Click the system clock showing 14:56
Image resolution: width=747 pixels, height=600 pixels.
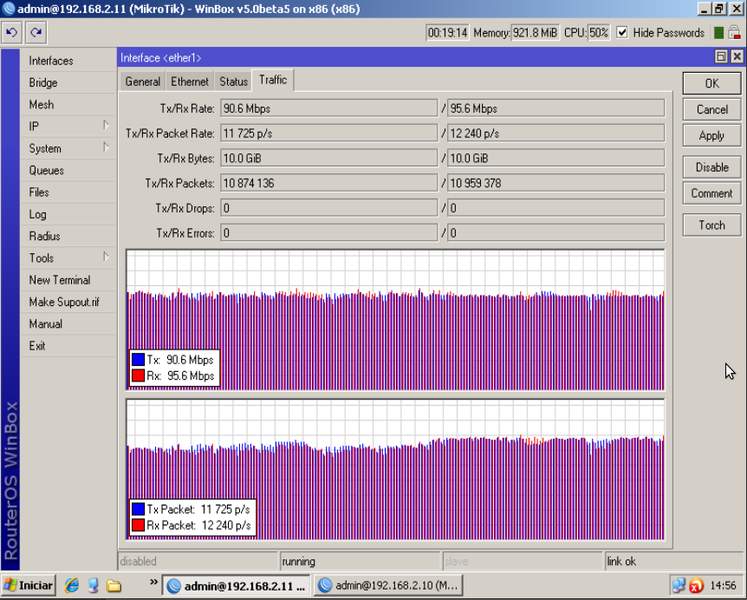coord(723,585)
